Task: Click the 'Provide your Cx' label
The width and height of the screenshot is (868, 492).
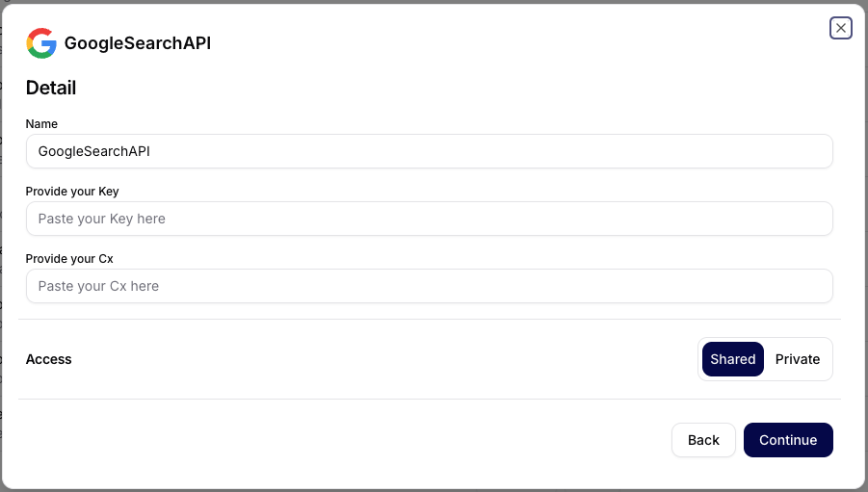Action: pyautogui.click(x=69, y=259)
